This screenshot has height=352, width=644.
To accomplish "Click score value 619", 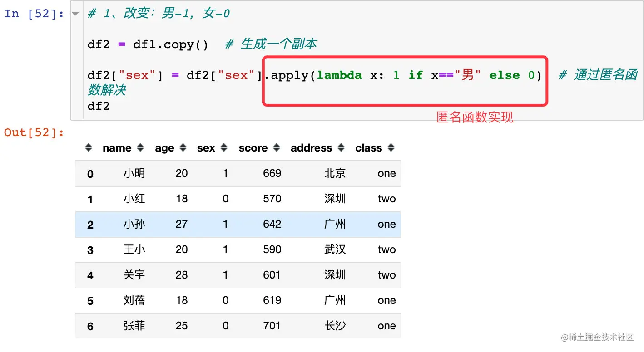I will click(272, 300).
